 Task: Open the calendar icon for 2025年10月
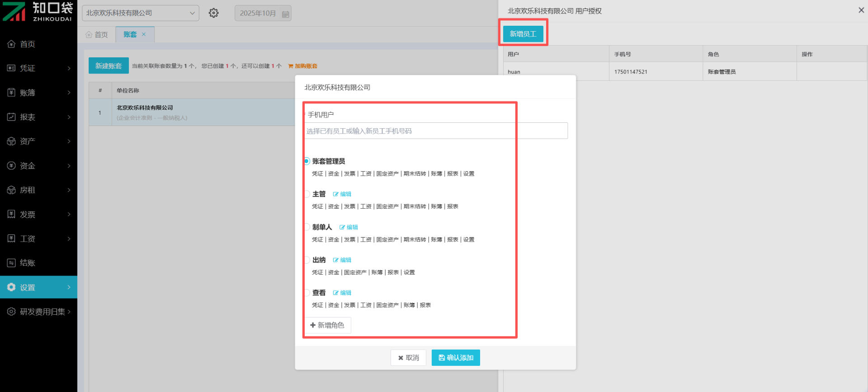285,14
